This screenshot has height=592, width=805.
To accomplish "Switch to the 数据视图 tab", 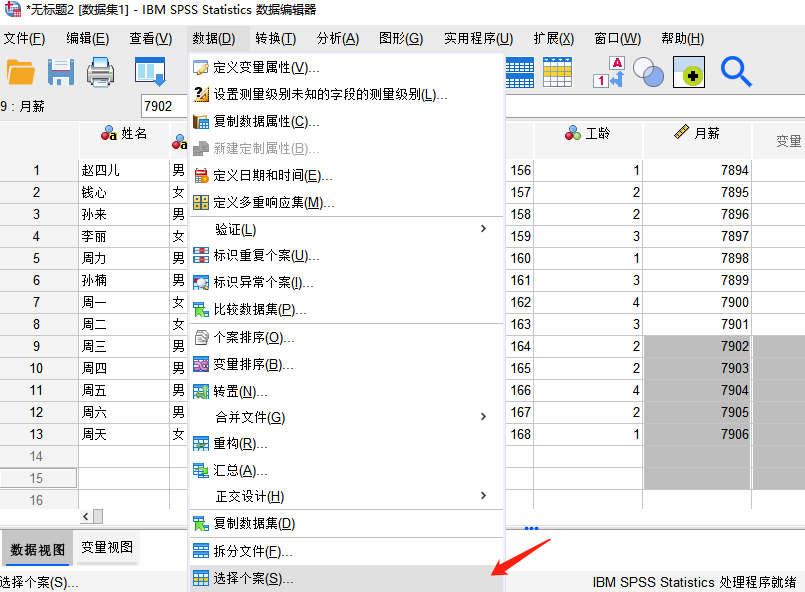I will [37, 549].
